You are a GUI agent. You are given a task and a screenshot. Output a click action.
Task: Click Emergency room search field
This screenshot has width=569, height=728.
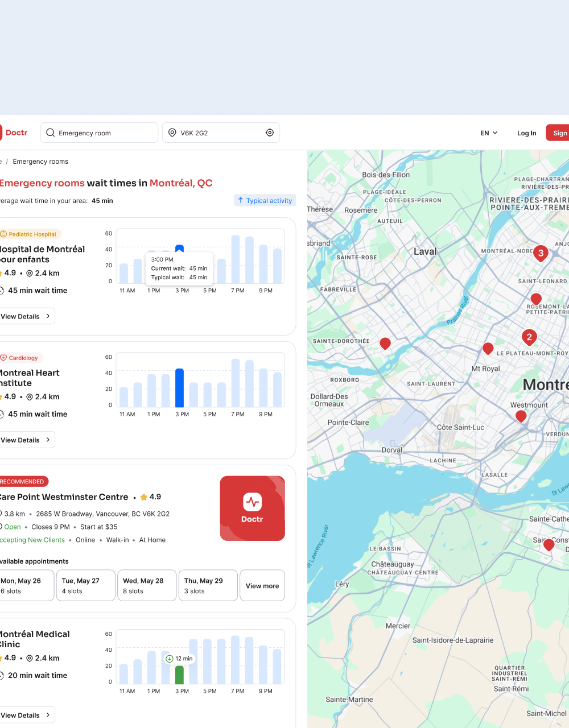pos(99,133)
